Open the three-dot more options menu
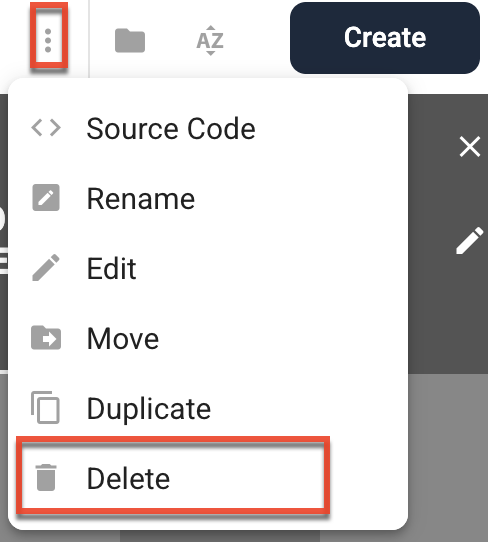The width and height of the screenshot is (488, 542). 48,40
